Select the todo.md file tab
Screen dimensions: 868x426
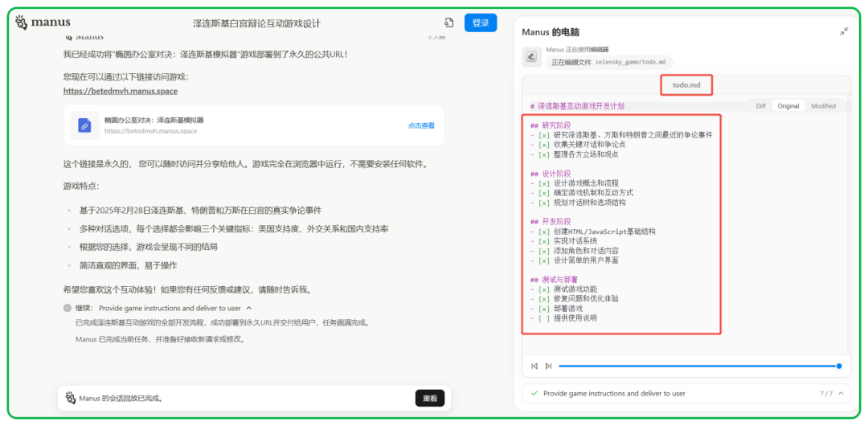click(x=686, y=85)
